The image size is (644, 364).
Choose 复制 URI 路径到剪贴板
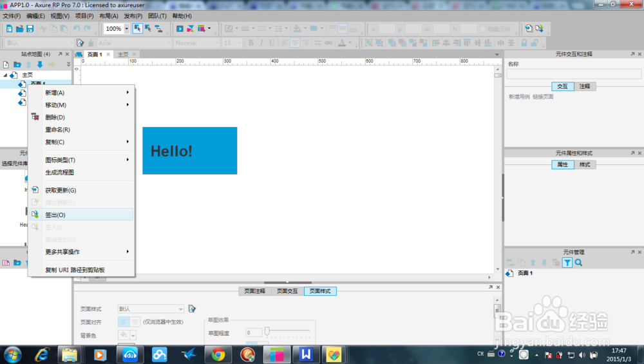pos(81,270)
